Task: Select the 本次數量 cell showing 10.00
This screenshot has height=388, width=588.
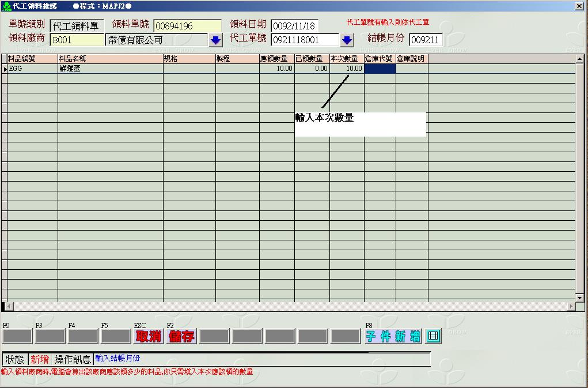Action: 347,69
